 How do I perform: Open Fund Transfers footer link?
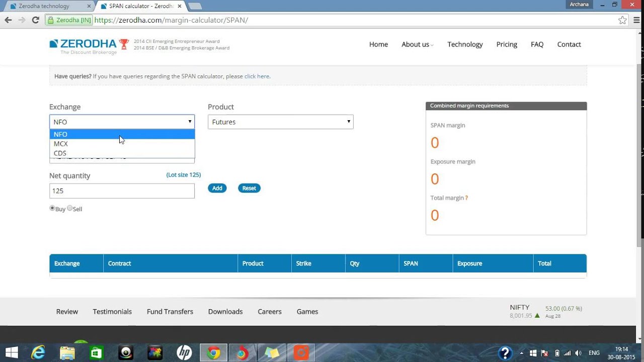[x=170, y=312]
